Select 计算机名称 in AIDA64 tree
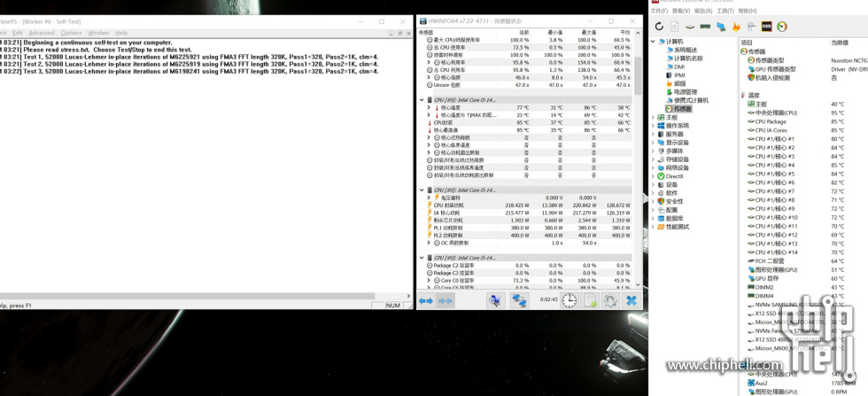The image size is (868, 396). pos(689,58)
